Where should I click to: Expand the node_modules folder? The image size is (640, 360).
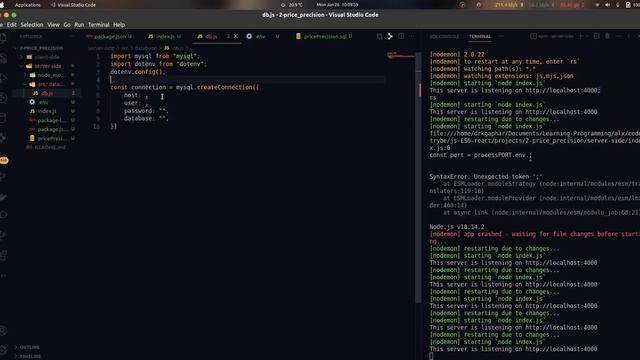[x=50, y=75]
